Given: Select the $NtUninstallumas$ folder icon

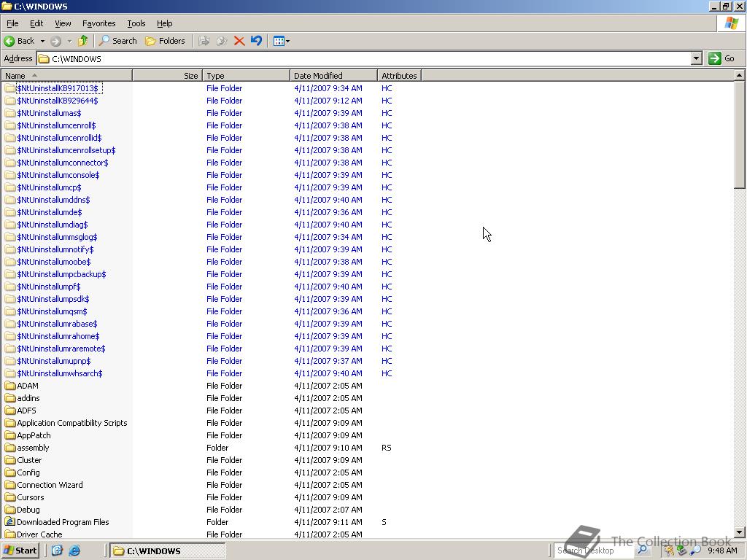Looking at the screenshot, I should (x=10, y=113).
